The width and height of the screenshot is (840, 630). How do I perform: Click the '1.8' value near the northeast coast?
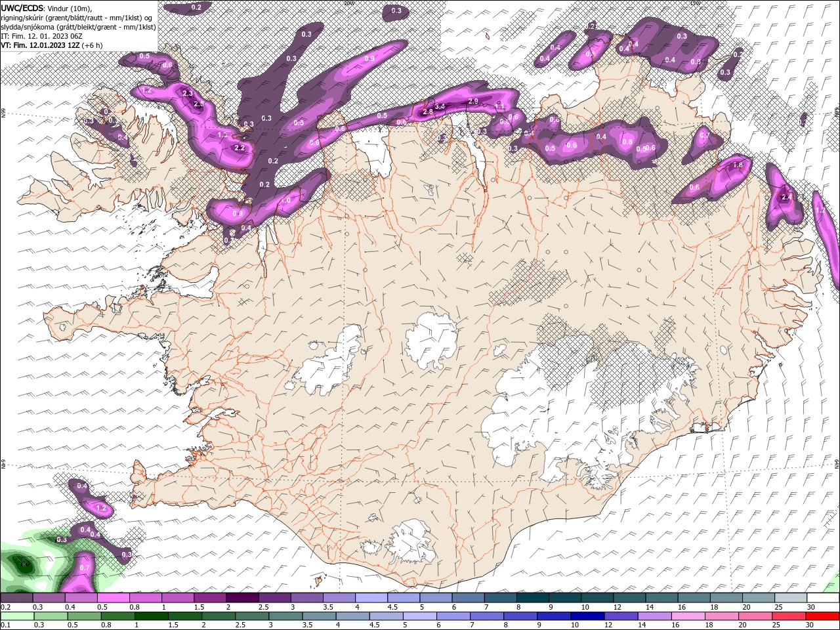pos(738,165)
